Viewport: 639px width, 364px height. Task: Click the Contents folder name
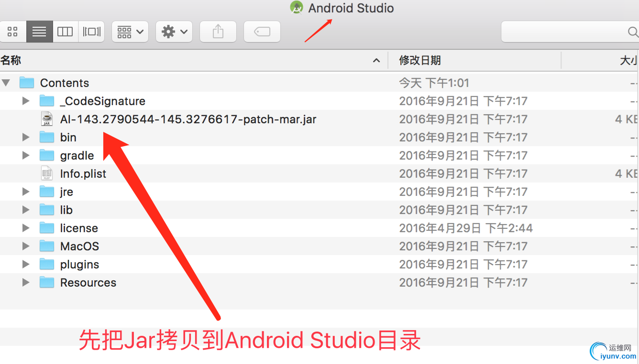click(x=65, y=83)
